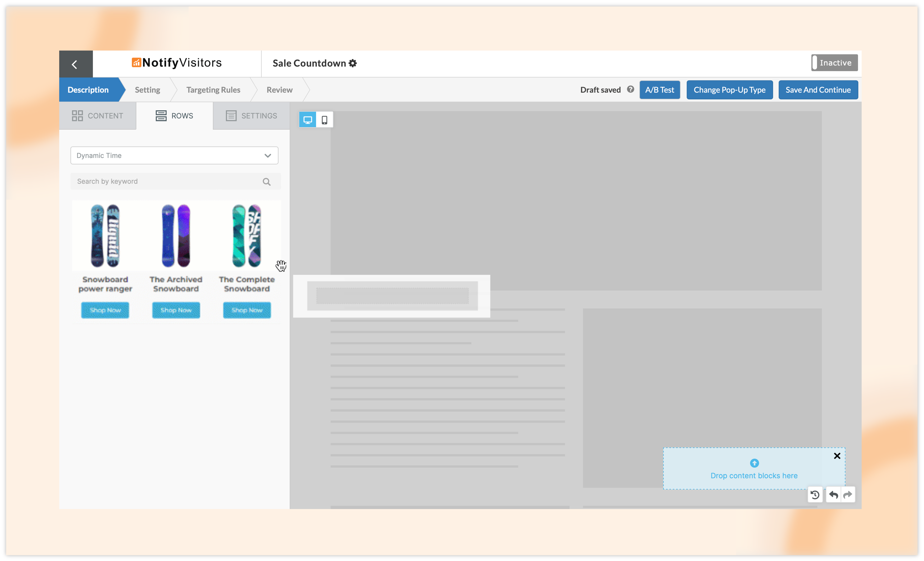
Task: Click the search magnifier icon
Action: click(x=267, y=182)
